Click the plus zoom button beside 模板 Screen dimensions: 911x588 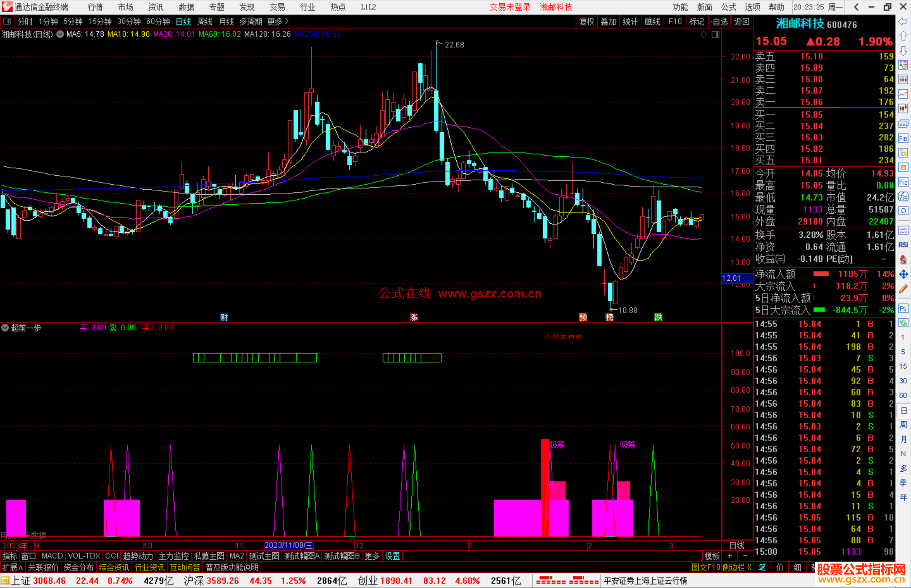(730, 556)
